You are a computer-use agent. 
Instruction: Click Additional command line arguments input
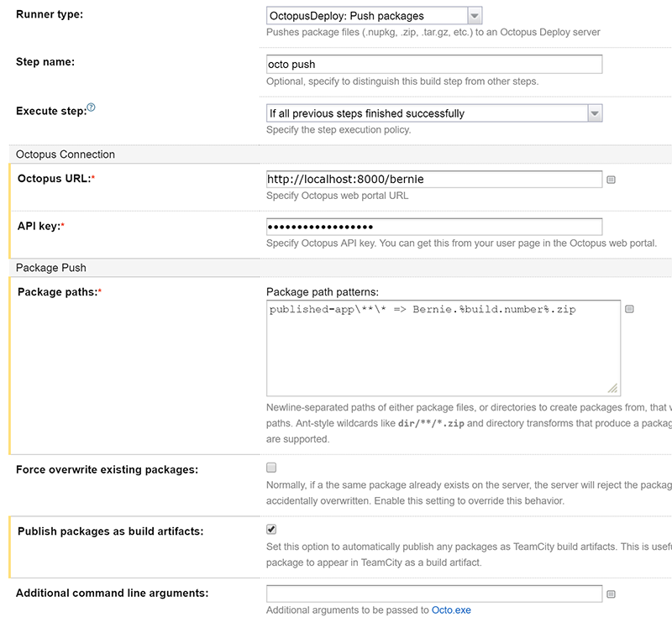[x=433, y=594]
